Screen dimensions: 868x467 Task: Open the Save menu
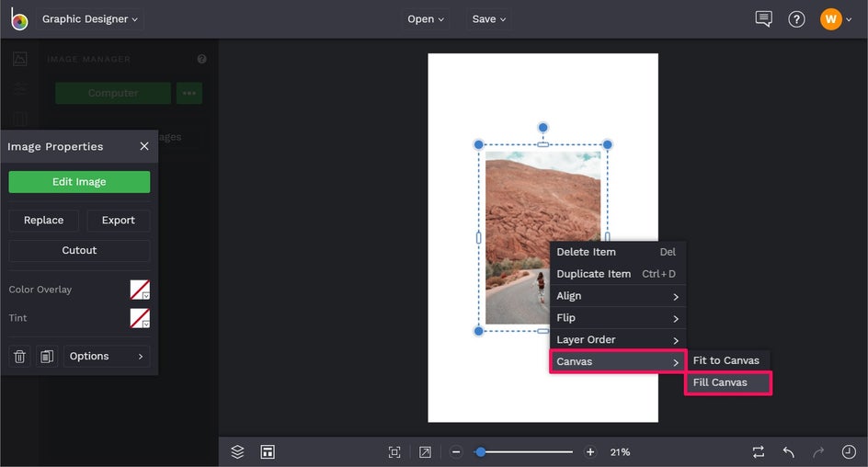tap(488, 18)
